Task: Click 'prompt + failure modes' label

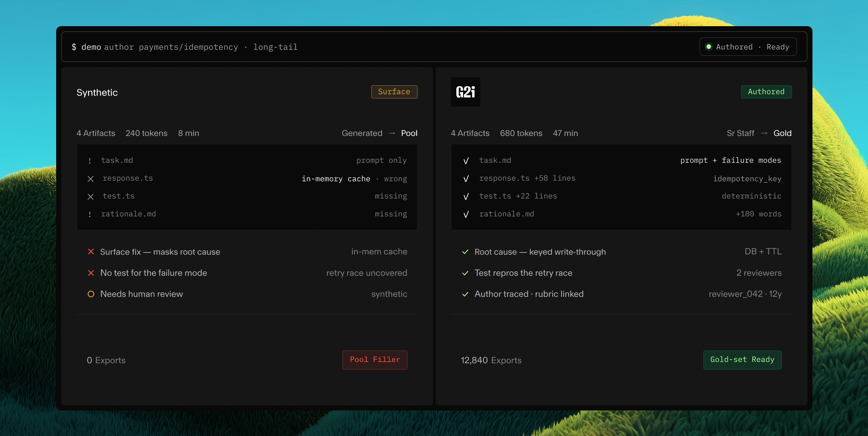Action: 730,160
